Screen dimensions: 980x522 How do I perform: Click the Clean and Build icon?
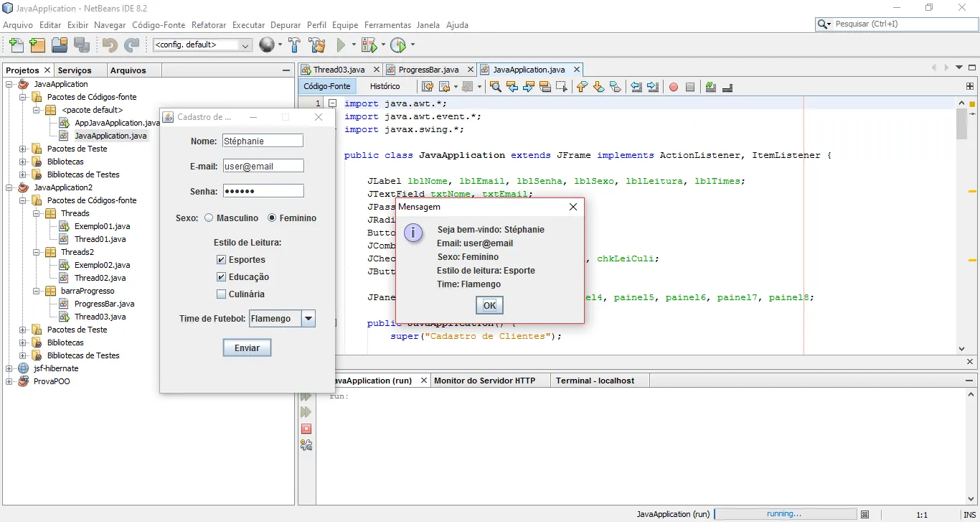pos(317,45)
